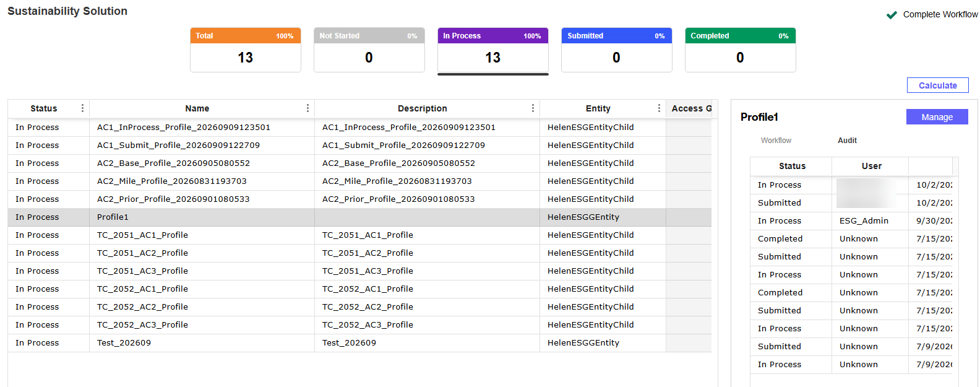Sort by the Entity column header

(x=598, y=108)
